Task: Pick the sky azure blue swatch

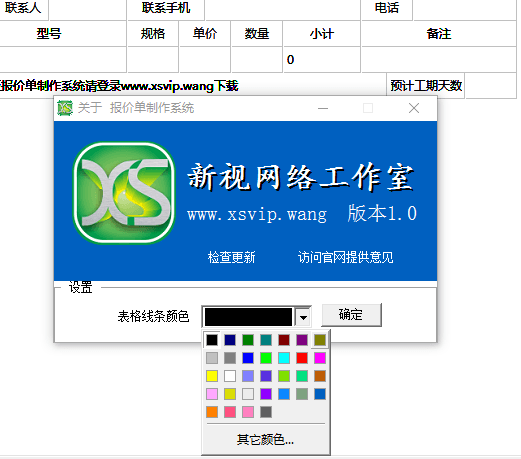Action: (284, 394)
